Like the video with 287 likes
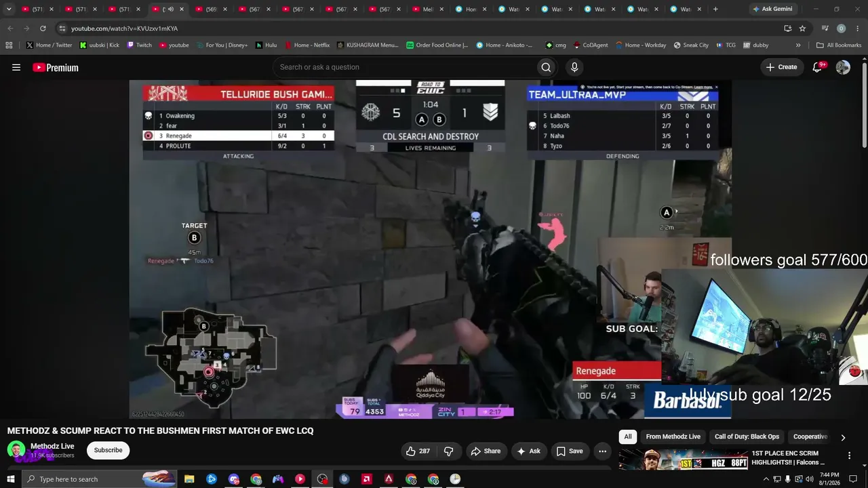868x488 pixels. click(417, 451)
